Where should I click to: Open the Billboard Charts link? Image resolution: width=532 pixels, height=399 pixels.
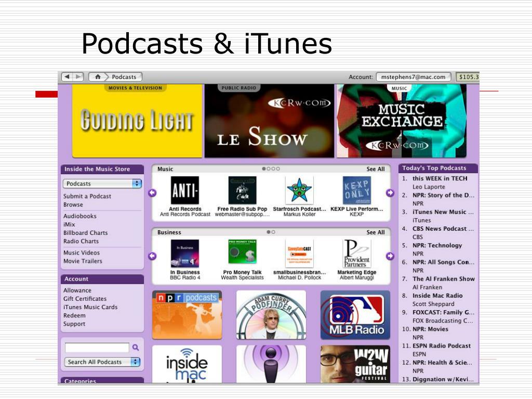point(86,233)
